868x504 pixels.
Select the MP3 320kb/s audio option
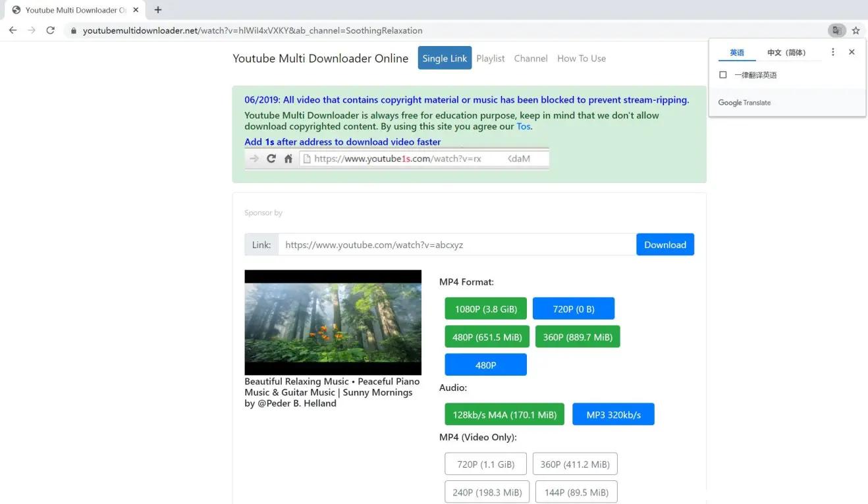pyautogui.click(x=613, y=414)
